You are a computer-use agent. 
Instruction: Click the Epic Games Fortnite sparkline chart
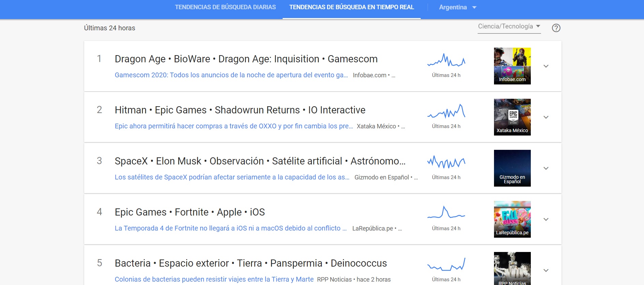tap(446, 212)
